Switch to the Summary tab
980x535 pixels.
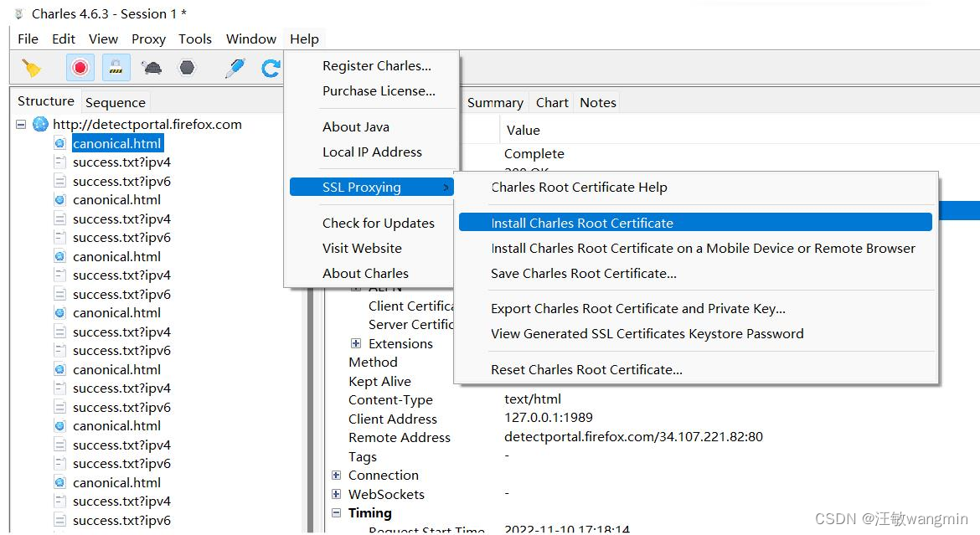point(495,102)
